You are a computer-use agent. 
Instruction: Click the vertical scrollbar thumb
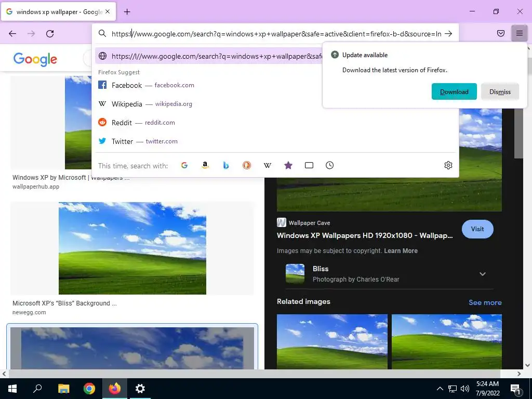pos(518,134)
